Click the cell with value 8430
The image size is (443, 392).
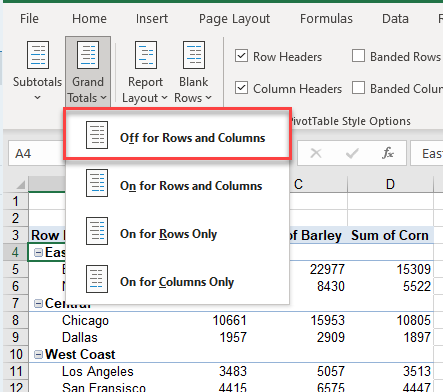[331, 286]
